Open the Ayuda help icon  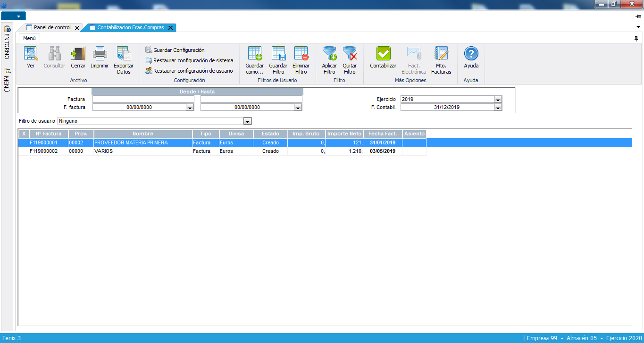click(471, 54)
